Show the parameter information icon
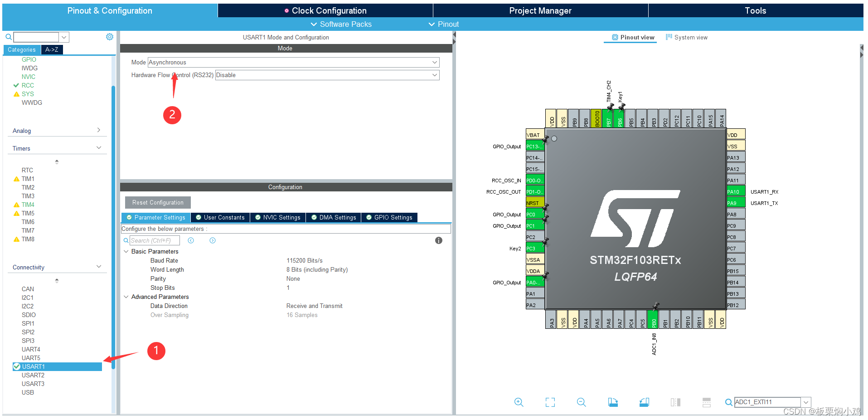The image size is (868, 420). click(439, 240)
